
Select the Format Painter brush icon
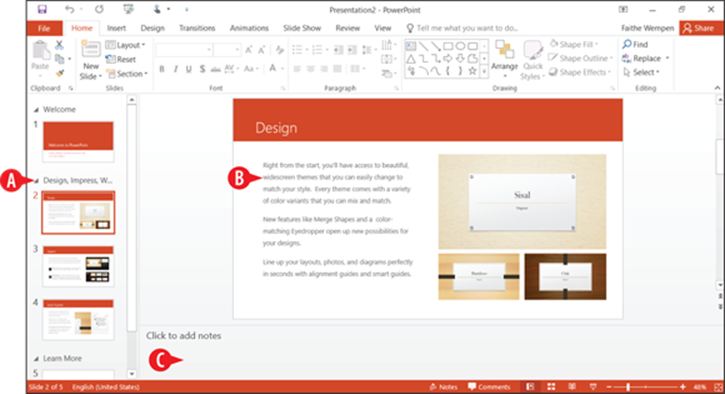[x=59, y=73]
